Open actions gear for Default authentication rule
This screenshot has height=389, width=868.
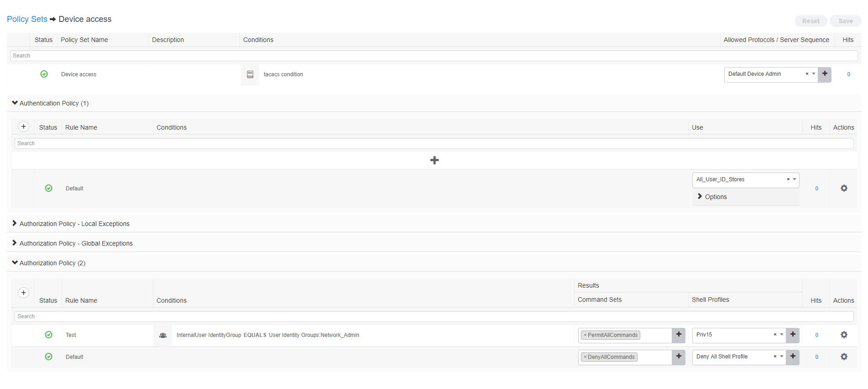point(844,188)
